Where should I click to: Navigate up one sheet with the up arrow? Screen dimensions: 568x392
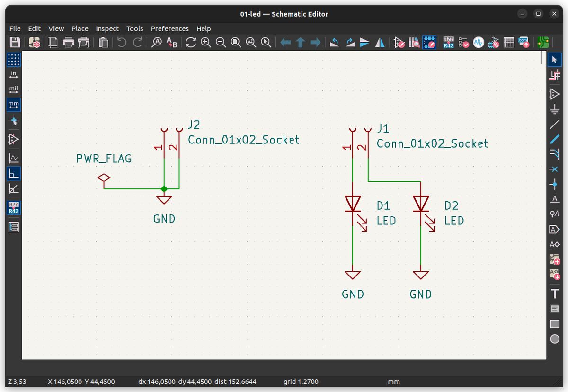pos(301,43)
